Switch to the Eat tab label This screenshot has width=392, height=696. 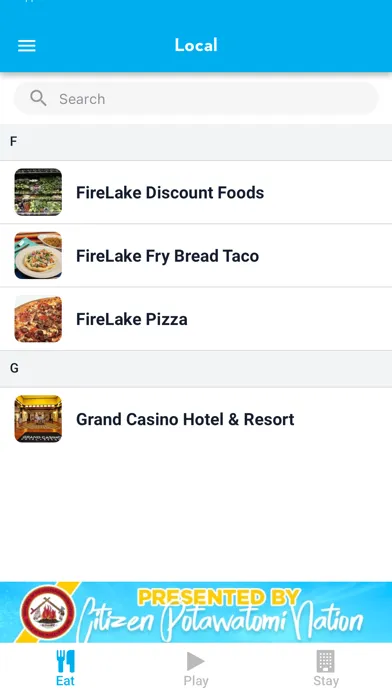coord(65,681)
